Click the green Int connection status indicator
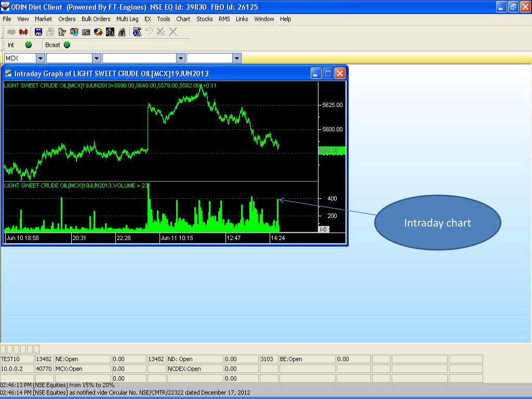Screen dimensions: 532x399 tap(29, 45)
